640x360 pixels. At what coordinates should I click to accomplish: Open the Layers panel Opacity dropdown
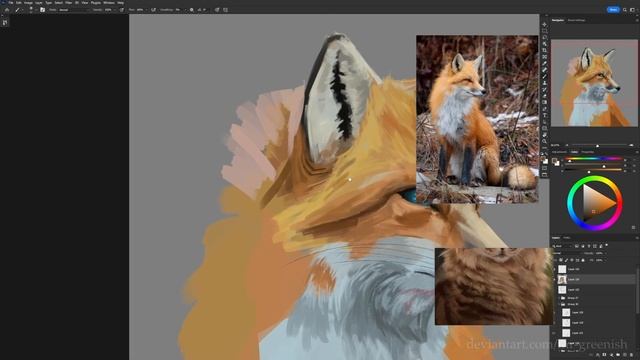coord(606,253)
